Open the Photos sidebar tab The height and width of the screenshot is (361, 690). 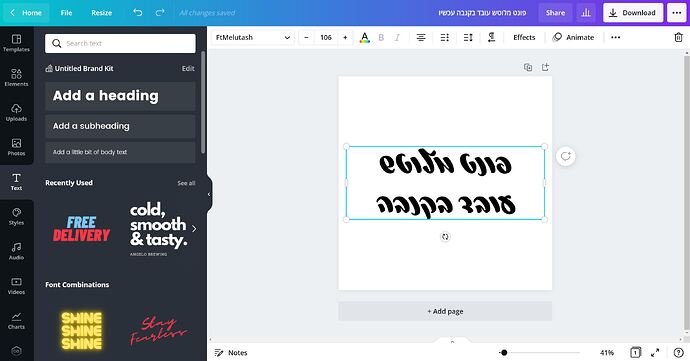pyautogui.click(x=16, y=147)
